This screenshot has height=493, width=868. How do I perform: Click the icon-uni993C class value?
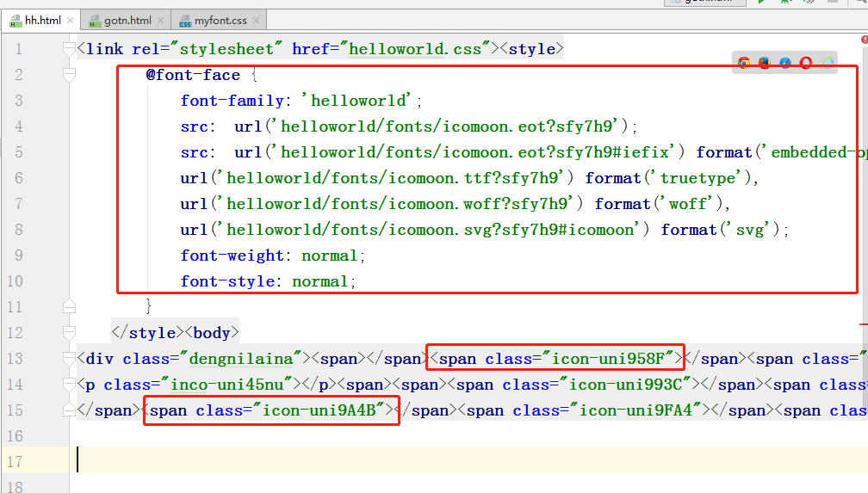pos(625,384)
